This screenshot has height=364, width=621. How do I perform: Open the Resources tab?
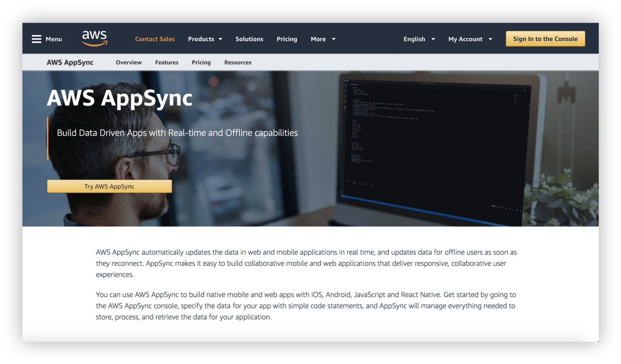[x=238, y=62]
